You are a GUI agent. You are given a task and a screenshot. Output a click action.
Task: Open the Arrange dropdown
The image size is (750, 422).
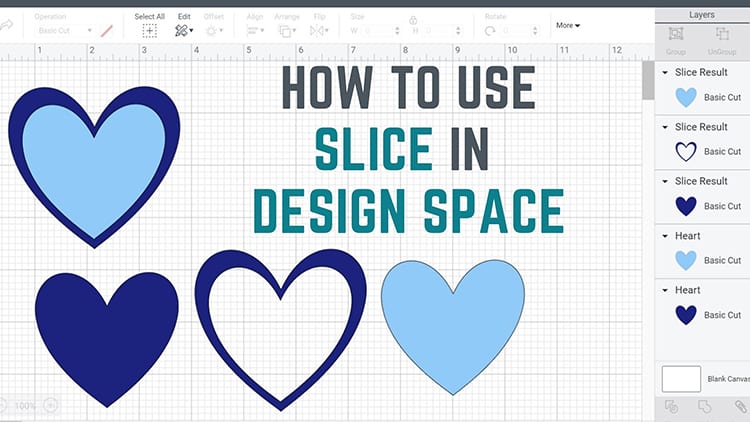287,31
